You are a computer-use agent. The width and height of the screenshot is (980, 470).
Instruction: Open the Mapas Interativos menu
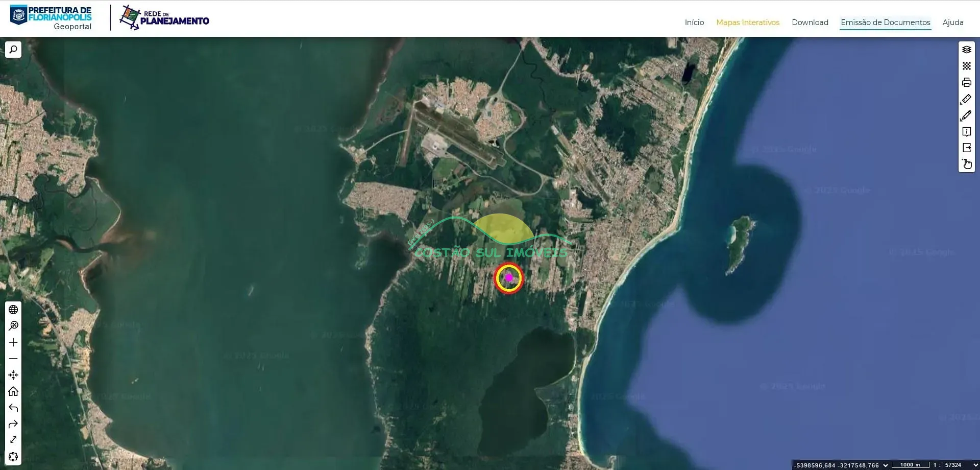pyautogui.click(x=747, y=22)
